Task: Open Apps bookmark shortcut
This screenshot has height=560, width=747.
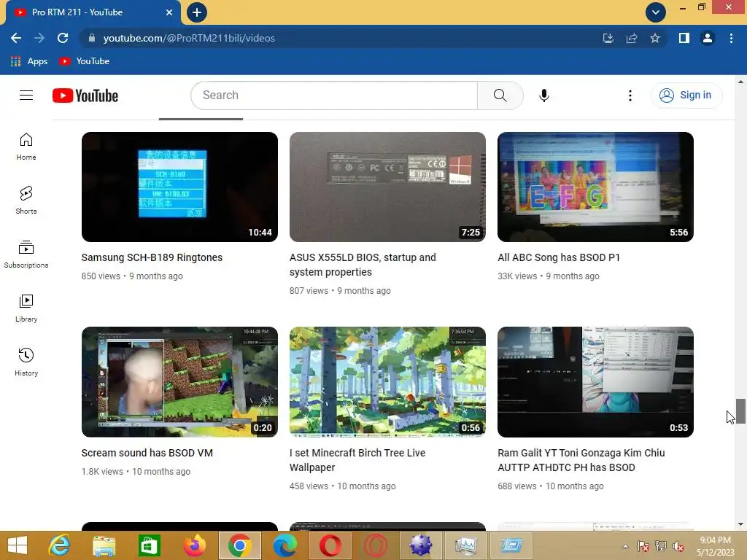Action: point(29,61)
